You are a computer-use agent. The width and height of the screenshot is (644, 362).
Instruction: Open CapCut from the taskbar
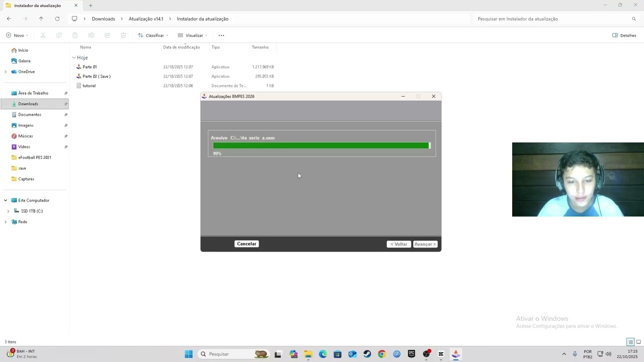pos(441,354)
